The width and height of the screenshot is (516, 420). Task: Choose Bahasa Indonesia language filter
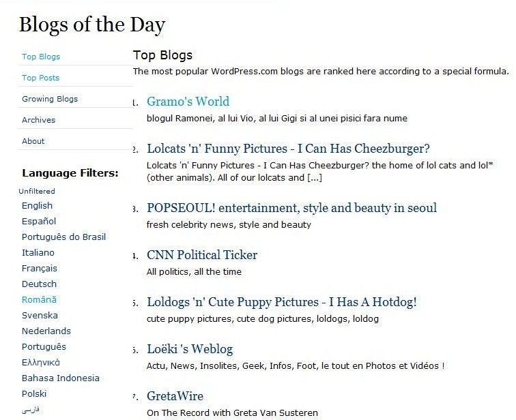[x=60, y=378]
